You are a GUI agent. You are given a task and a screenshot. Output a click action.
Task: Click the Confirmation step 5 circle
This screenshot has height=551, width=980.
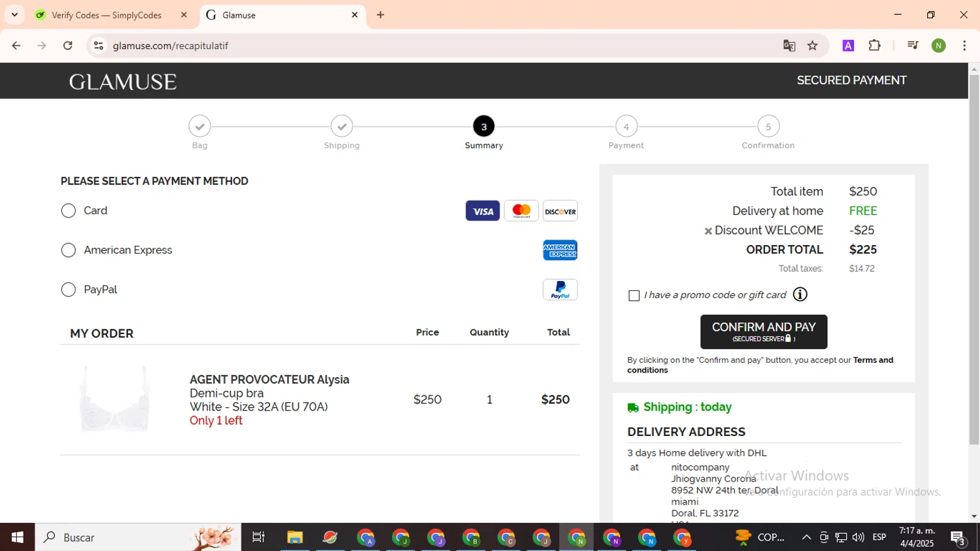click(x=768, y=126)
